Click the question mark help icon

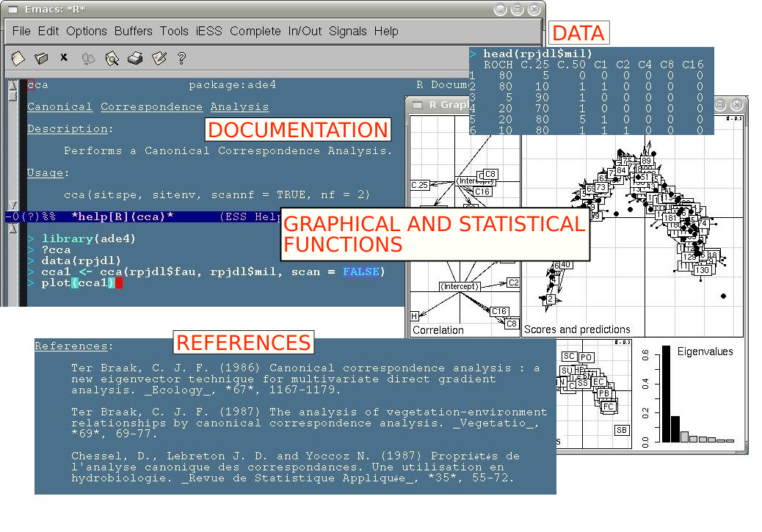(x=181, y=58)
